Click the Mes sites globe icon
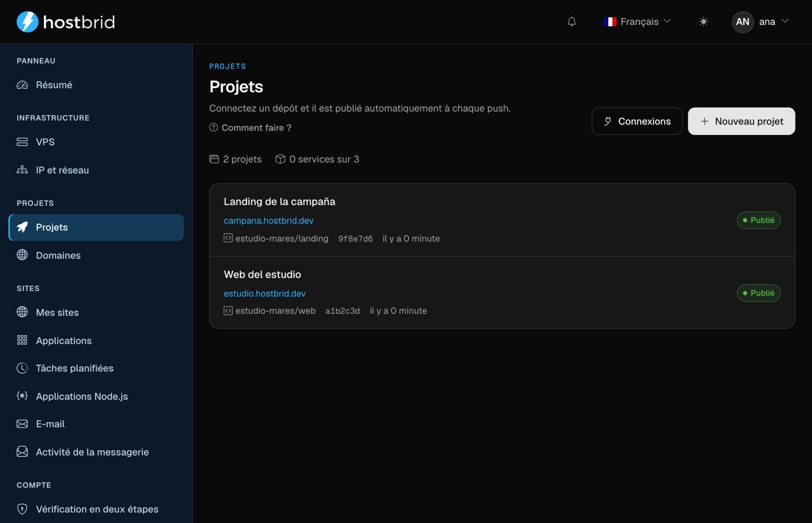812x523 pixels. 22,312
